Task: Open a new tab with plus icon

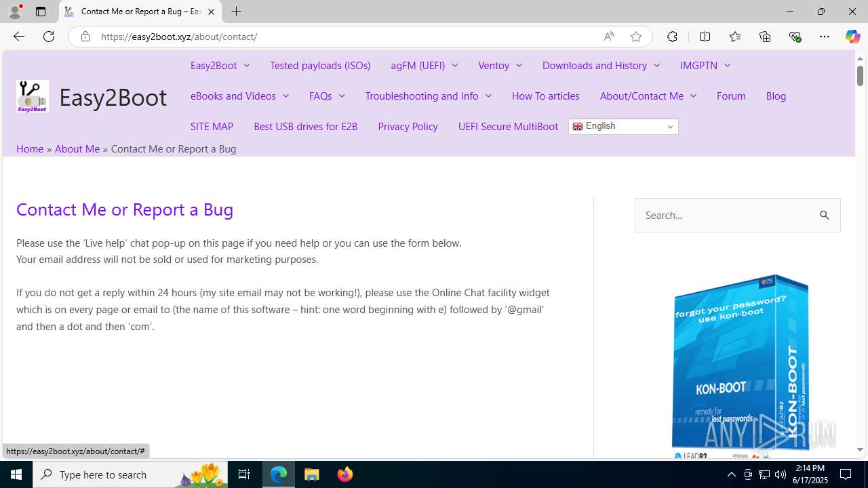Action: pyautogui.click(x=236, y=12)
